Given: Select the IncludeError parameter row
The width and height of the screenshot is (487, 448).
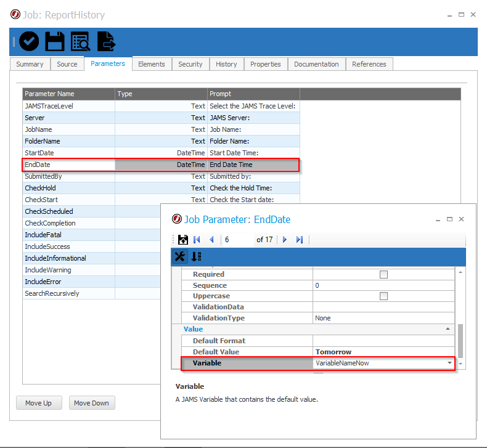Looking at the screenshot, I should tap(91, 282).
